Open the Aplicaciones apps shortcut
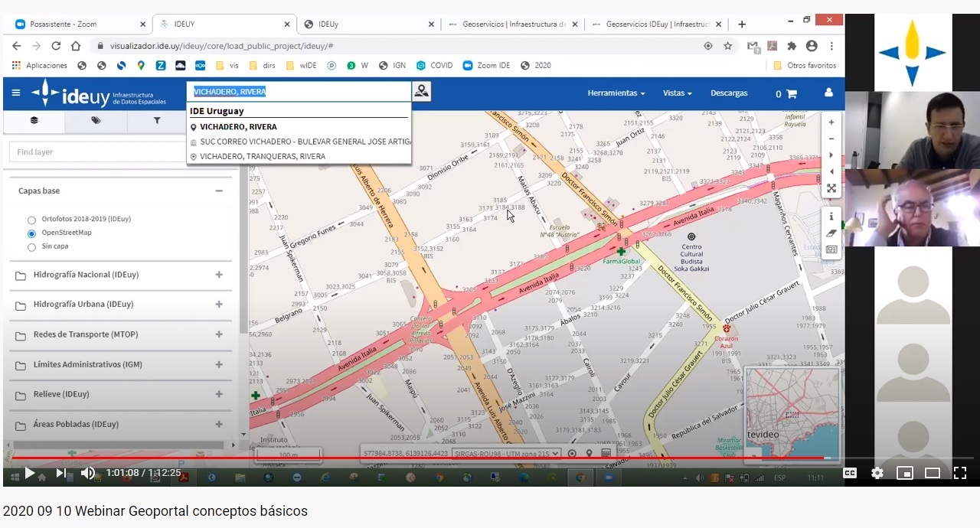980x528 pixels. point(41,66)
